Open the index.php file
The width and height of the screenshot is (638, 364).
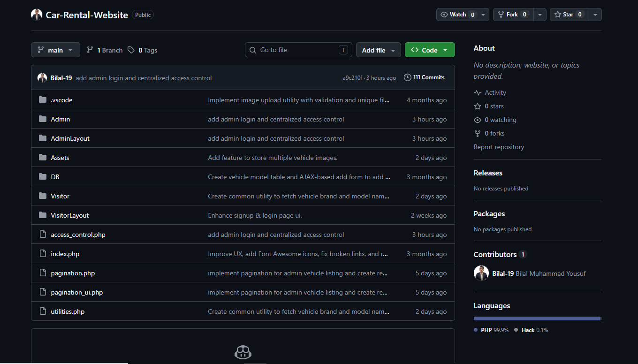65,254
